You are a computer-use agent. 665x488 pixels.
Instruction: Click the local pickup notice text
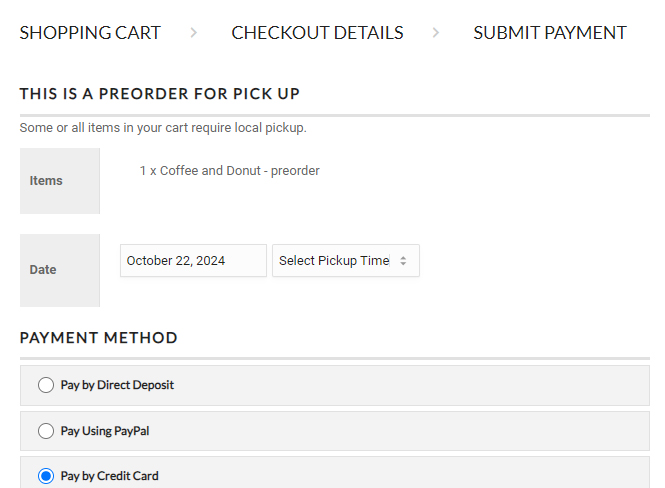163,128
